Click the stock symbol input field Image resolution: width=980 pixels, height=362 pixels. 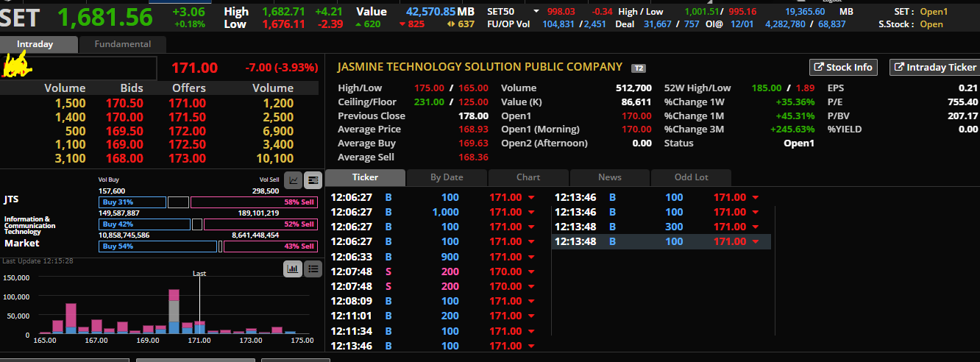[79, 68]
